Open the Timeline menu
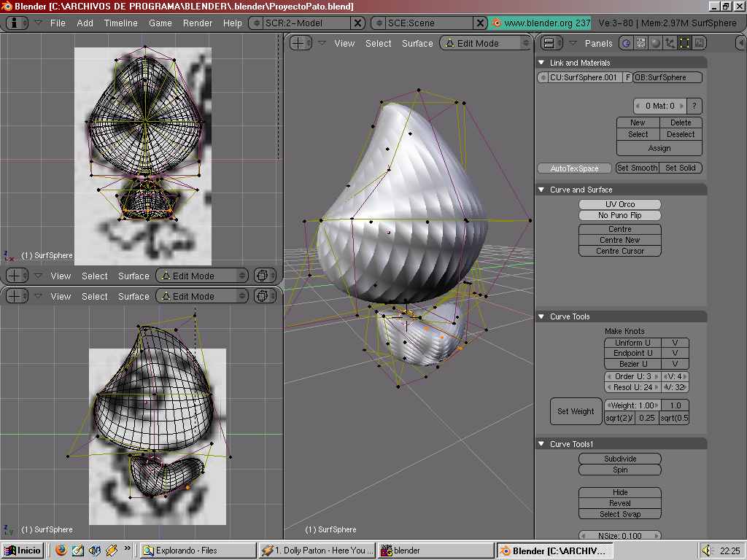 [x=121, y=23]
